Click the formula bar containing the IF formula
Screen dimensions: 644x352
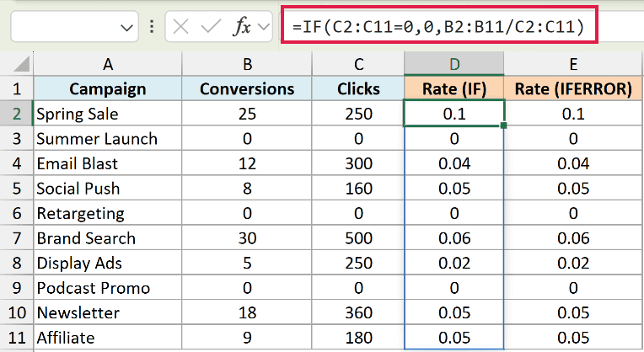pos(438,27)
